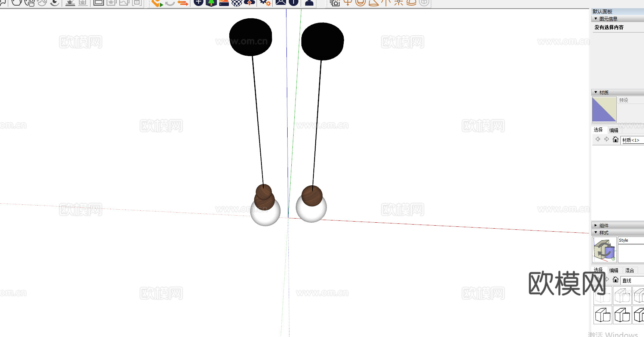Screen dimensions: 644x337
Task: Click the cloud upload arrow icon
Action: click(x=249, y=2)
